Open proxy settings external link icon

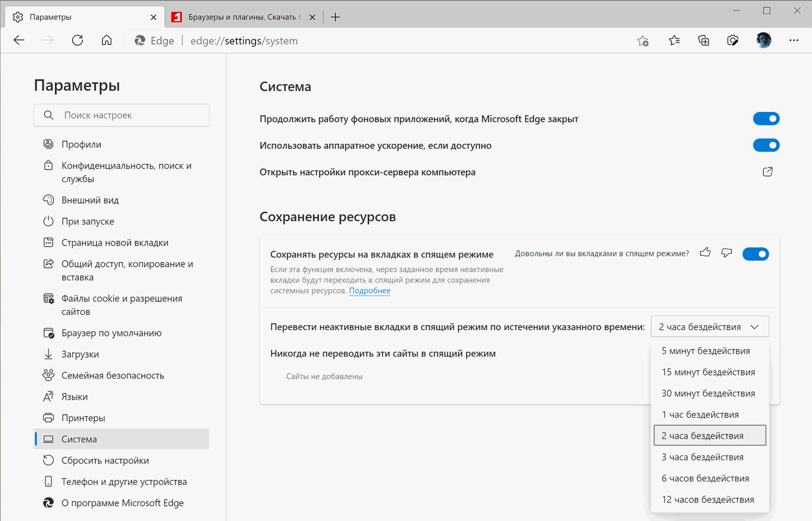click(x=767, y=172)
